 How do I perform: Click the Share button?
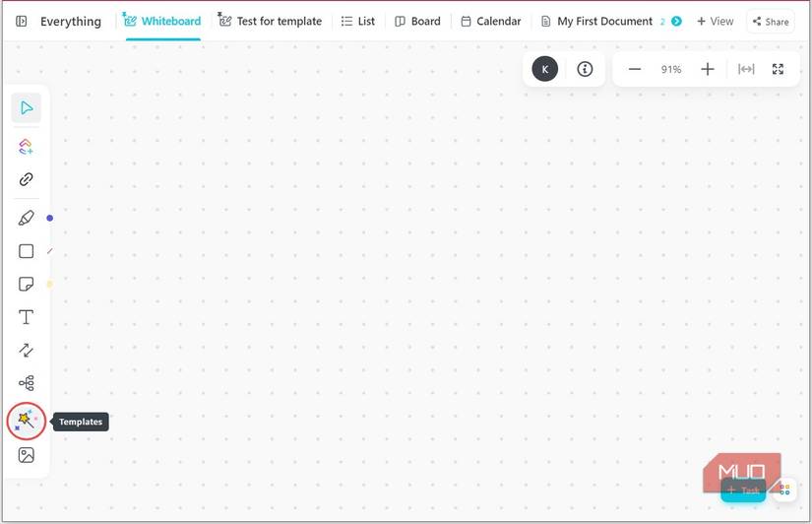coord(771,22)
